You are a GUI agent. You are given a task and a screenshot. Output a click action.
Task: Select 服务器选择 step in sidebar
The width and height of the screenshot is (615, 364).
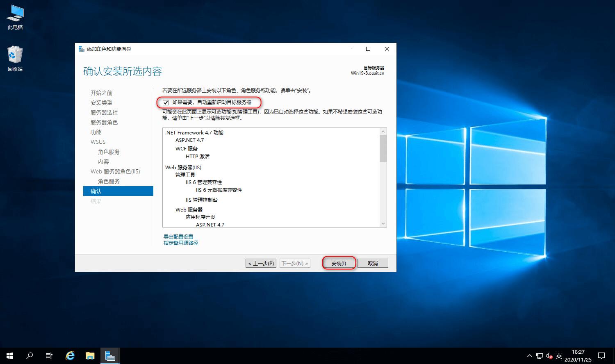pos(104,113)
